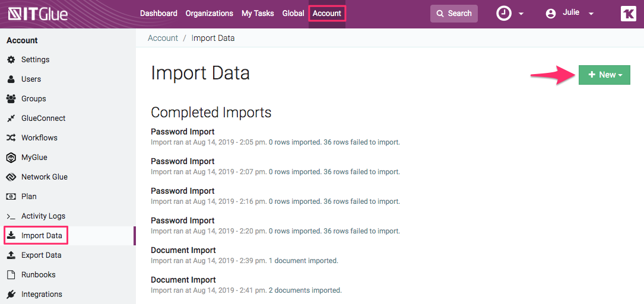Viewport: 644px width, 304px height.
Task: Click the Import Data download icon
Action: [x=11, y=235]
